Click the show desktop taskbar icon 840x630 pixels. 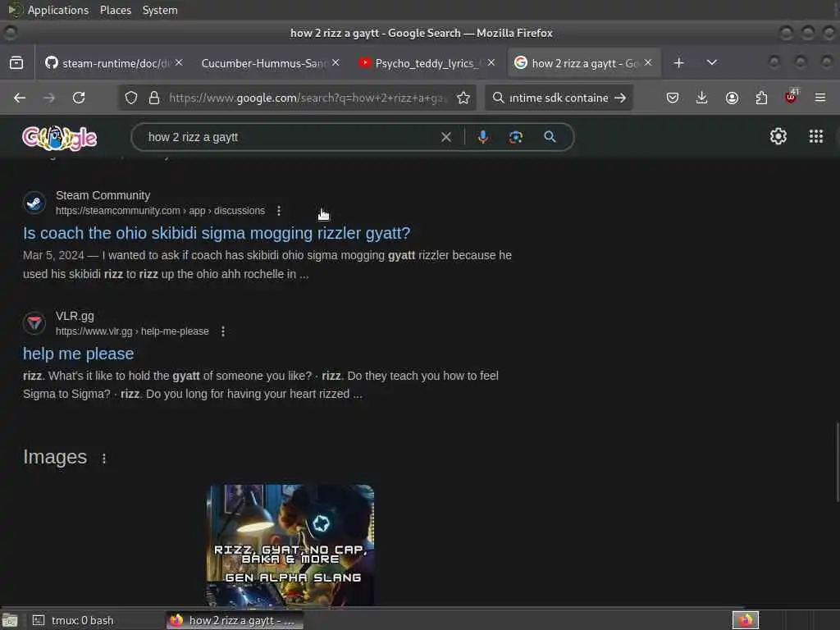[x=10, y=620]
